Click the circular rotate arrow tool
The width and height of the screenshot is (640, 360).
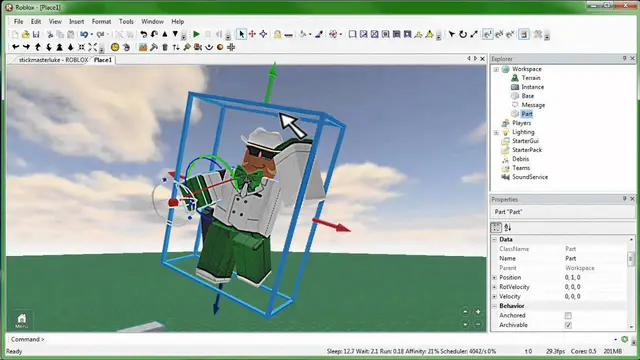coord(462,34)
